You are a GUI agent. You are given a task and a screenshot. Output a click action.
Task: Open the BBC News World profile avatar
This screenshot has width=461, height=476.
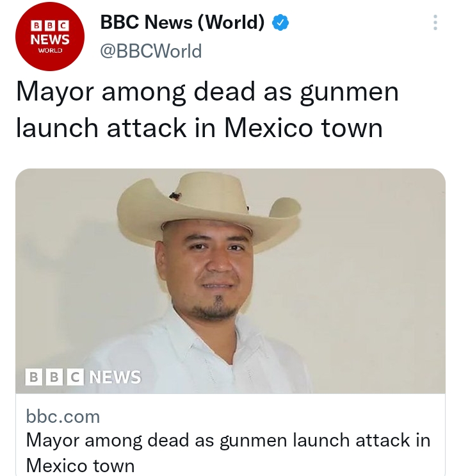tap(50, 37)
